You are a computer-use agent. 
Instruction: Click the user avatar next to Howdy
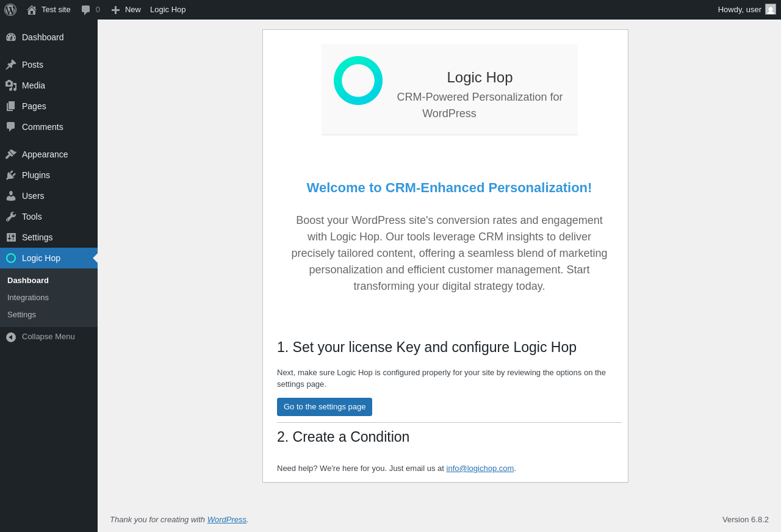click(771, 9)
